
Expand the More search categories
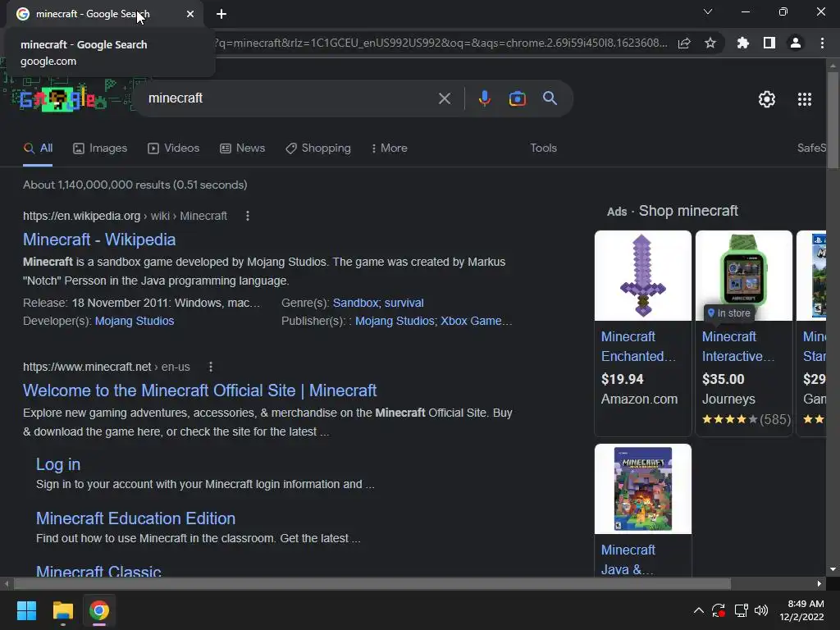(390, 148)
